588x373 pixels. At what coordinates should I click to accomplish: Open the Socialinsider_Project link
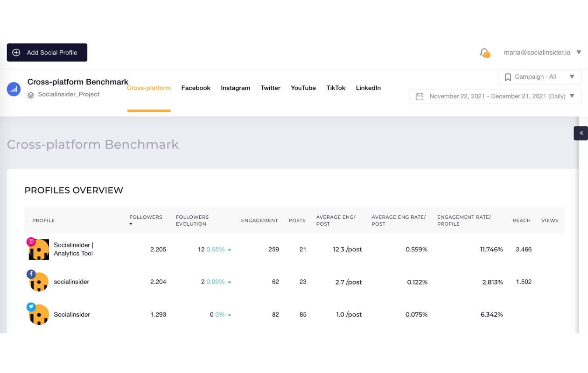pyautogui.click(x=69, y=95)
